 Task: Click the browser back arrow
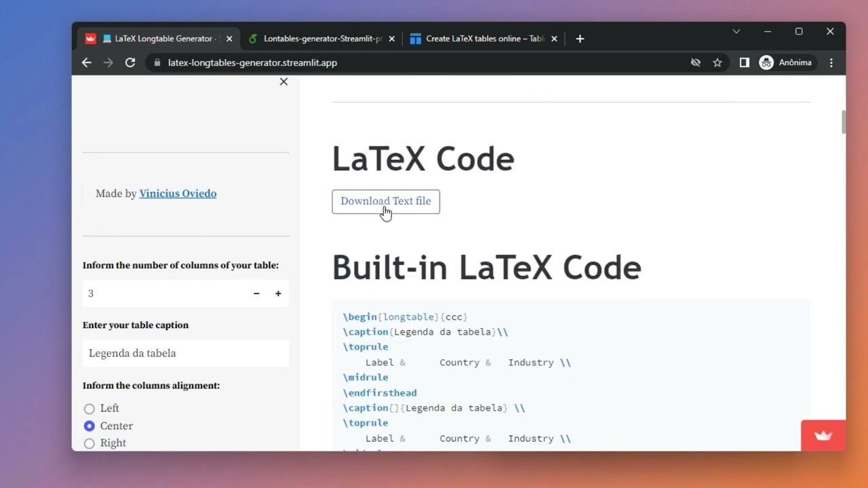click(86, 62)
